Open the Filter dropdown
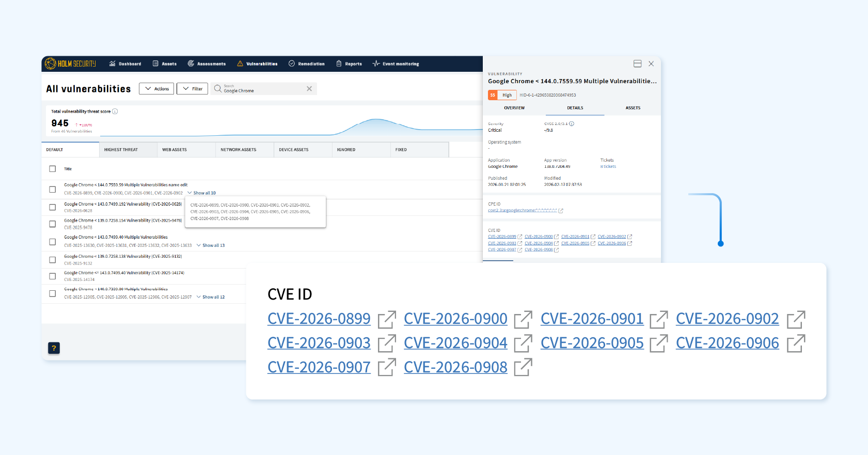868x455 pixels. [x=192, y=89]
